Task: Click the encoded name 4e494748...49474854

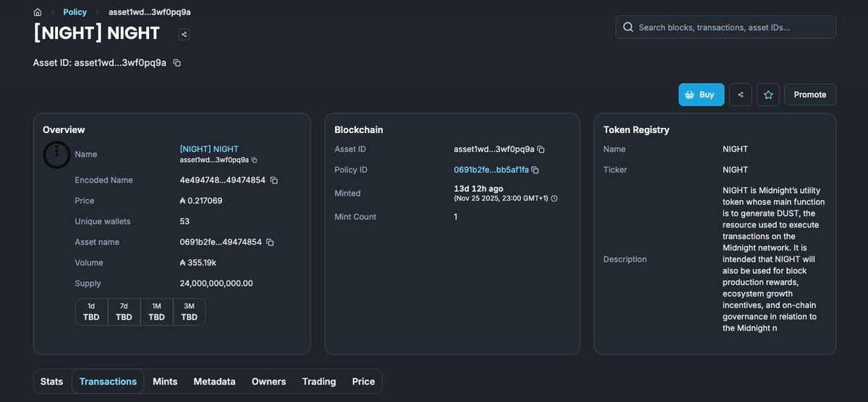Action: (x=223, y=180)
